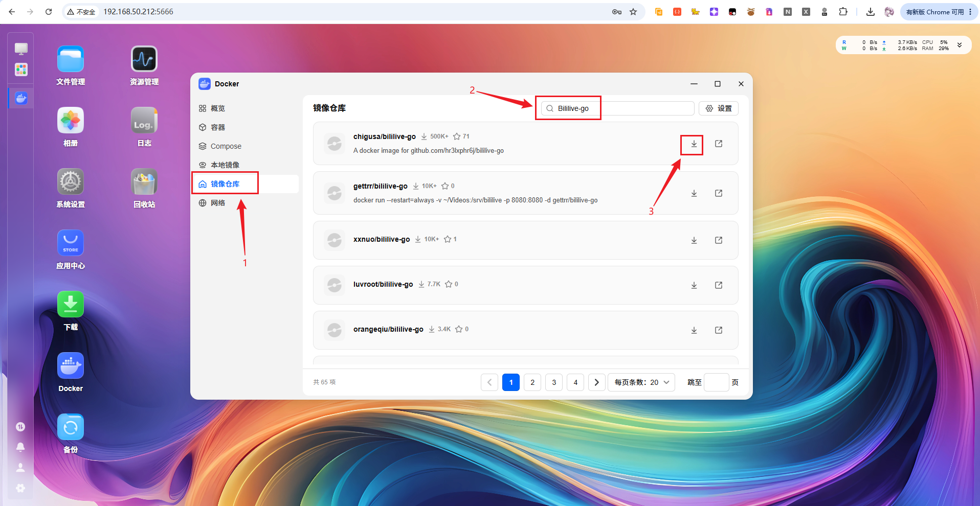Click the browser address bar
The height and width of the screenshot is (506, 980).
353,12
